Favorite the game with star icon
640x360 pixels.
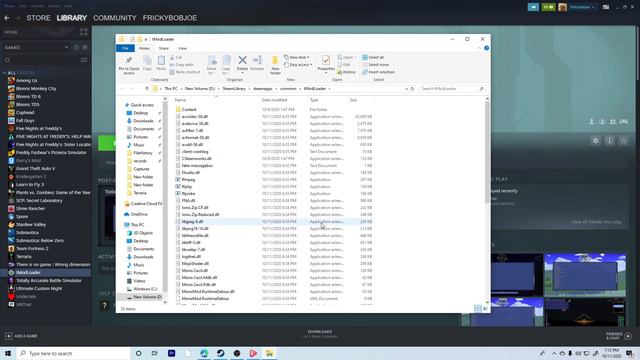pyautogui.click(x=623, y=141)
